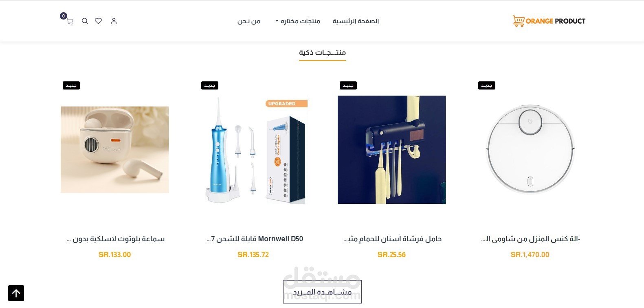This screenshot has height=308, width=644.
Task: Click the cart item count badge
Action: pyautogui.click(x=63, y=16)
